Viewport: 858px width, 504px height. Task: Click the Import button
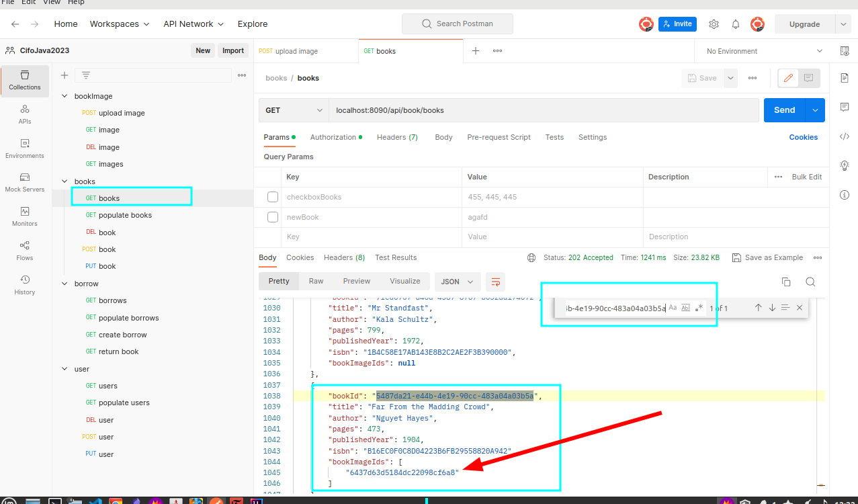[233, 50]
